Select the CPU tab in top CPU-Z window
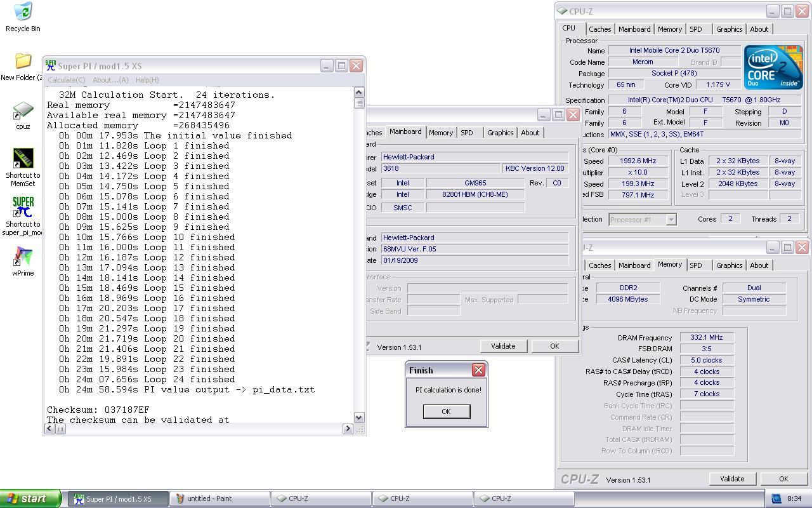 coord(569,29)
